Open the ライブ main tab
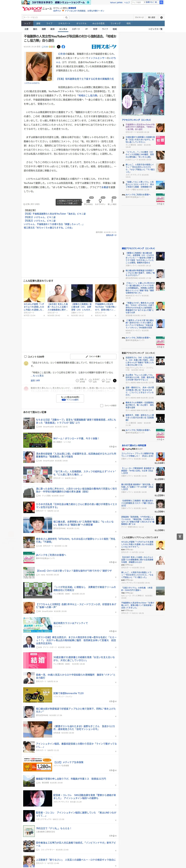The width and height of the screenshot is (186, 868). click(49, 24)
